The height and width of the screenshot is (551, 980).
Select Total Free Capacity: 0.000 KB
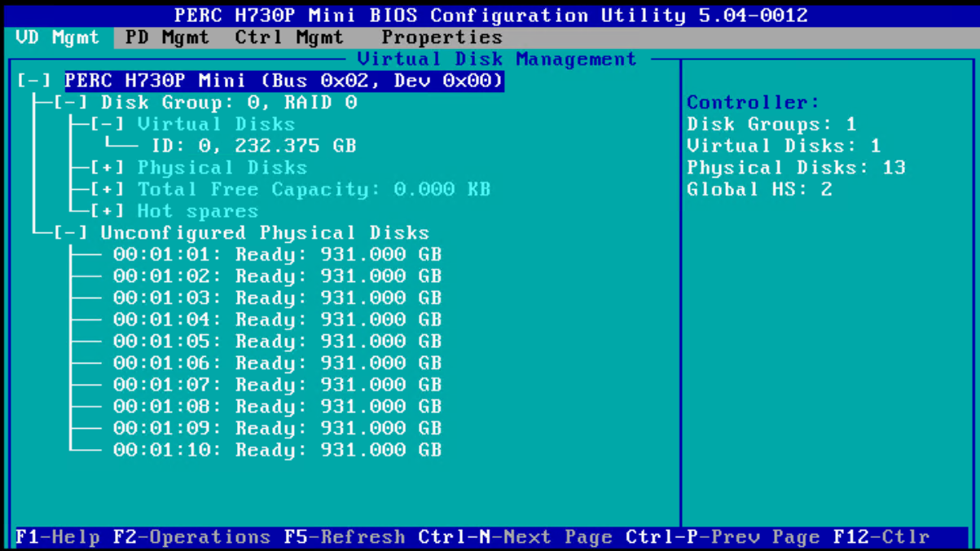point(314,189)
